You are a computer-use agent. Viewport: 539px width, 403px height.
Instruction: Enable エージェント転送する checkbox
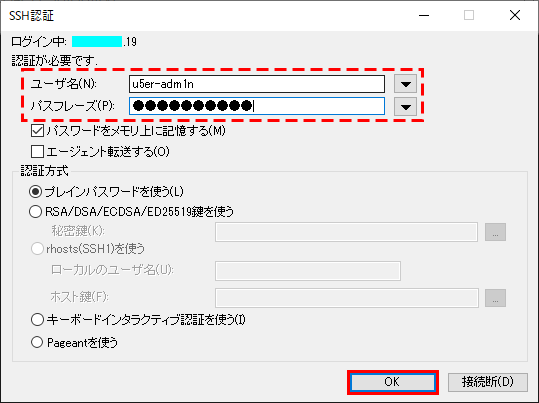click(x=37, y=151)
